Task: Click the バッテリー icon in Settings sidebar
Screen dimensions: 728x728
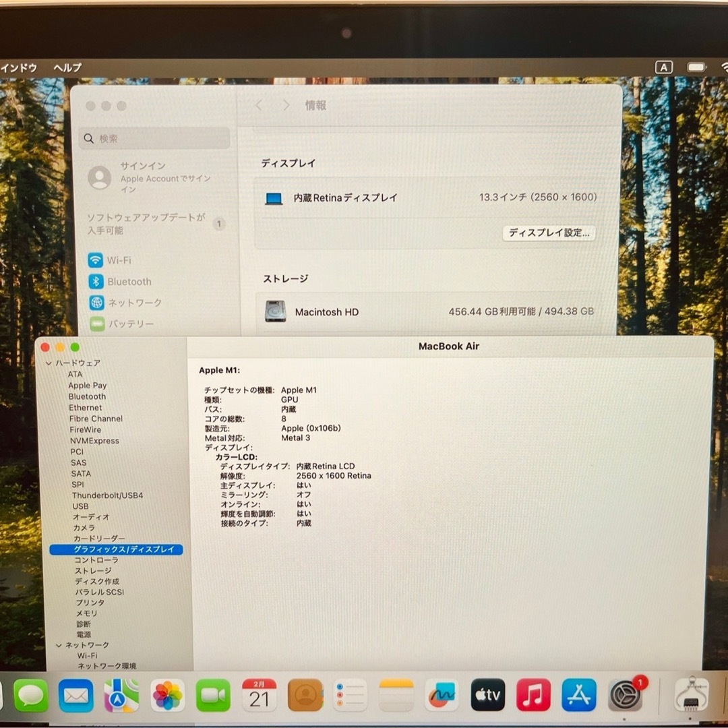Action: tap(97, 324)
